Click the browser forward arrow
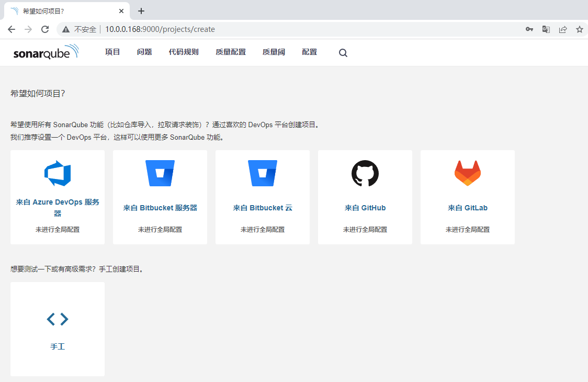Image resolution: width=588 pixels, height=382 pixels. [28, 29]
